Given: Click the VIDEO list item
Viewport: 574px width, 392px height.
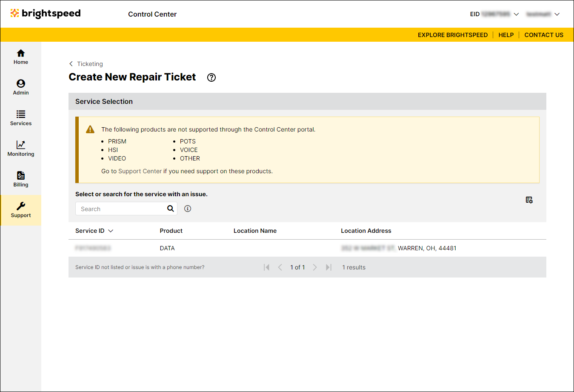Looking at the screenshot, I should (x=117, y=158).
